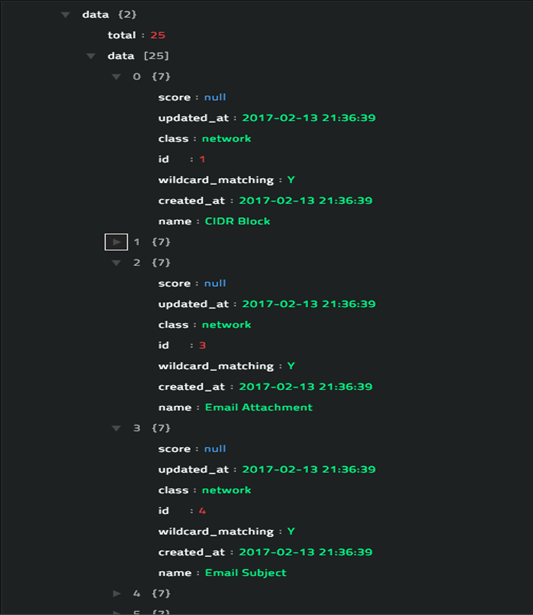This screenshot has height=615, width=533.
Task: Collapse item 0 {7}
Action: point(116,77)
